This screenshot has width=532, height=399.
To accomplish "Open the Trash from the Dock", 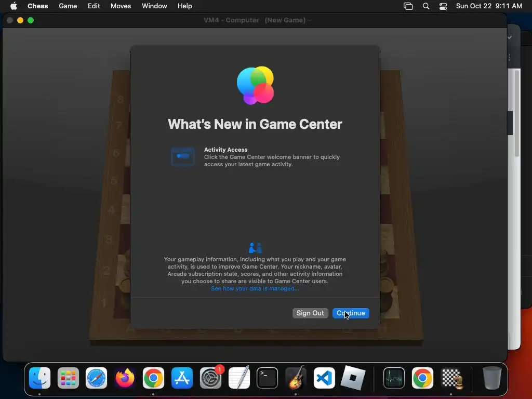I will (492, 378).
